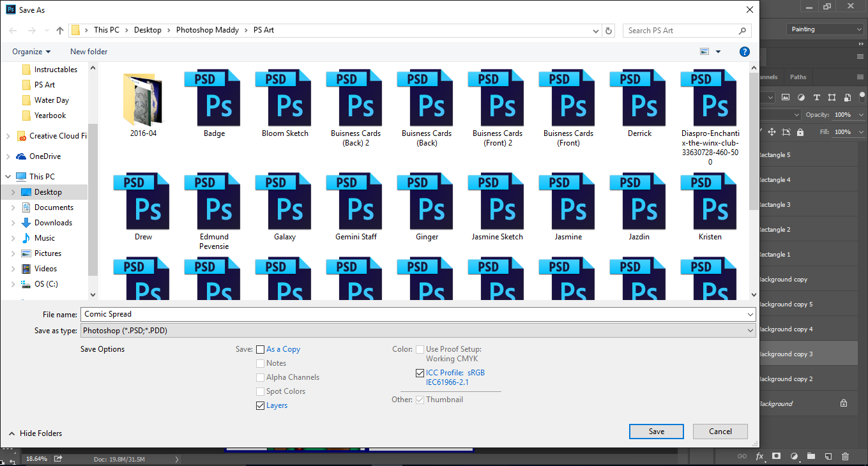The height and width of the screenshot is (466, 868).
Task: Uncheck the Layers checkbox
Action: click(260, 405)
